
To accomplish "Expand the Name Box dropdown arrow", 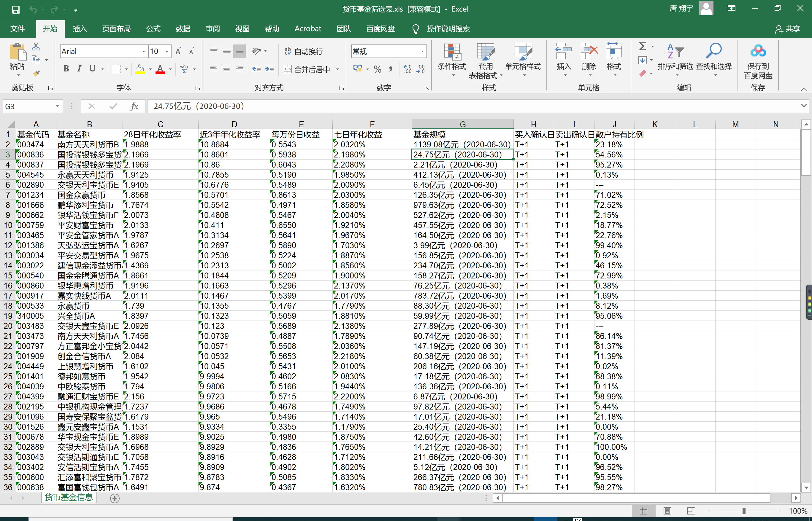I will tap(57, 106).
